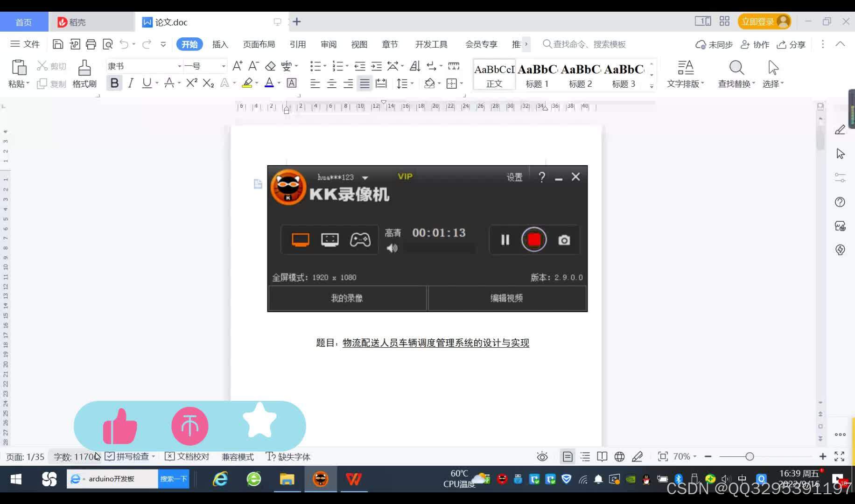The height and width of the screenshot is (504, 855).
Task: Open My Recordings in KK recorder
Action: (x=347, y=298)
